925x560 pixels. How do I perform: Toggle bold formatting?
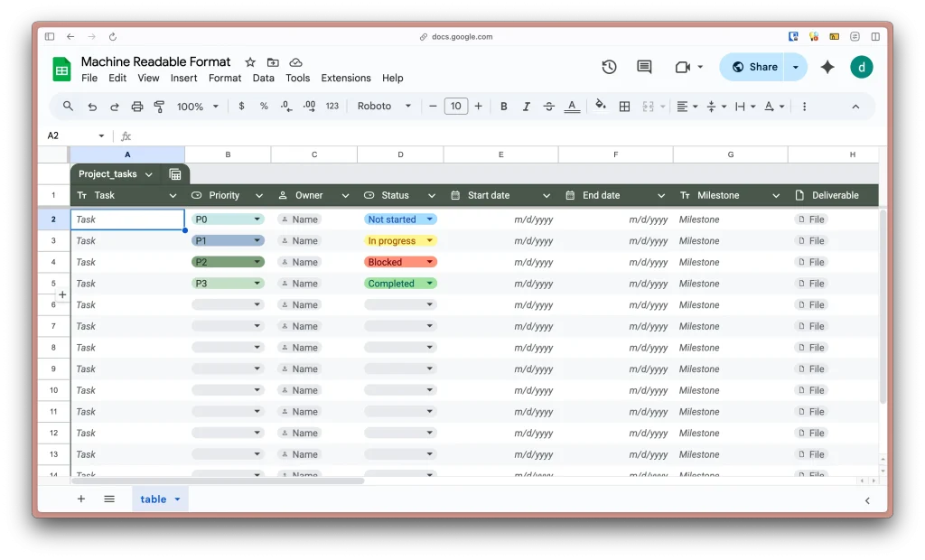click(503, 106)
